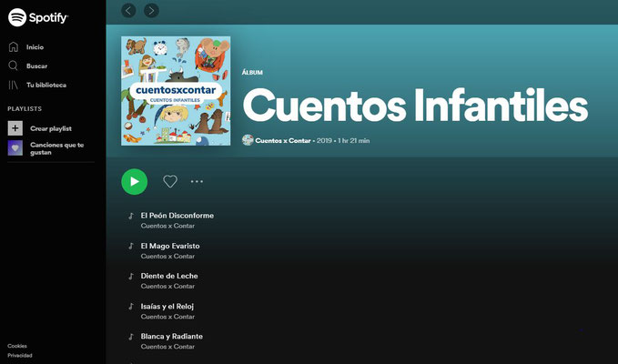Open Tu biblioteca library icon
This screenshot has width=618, height=364.
(13, 85)
